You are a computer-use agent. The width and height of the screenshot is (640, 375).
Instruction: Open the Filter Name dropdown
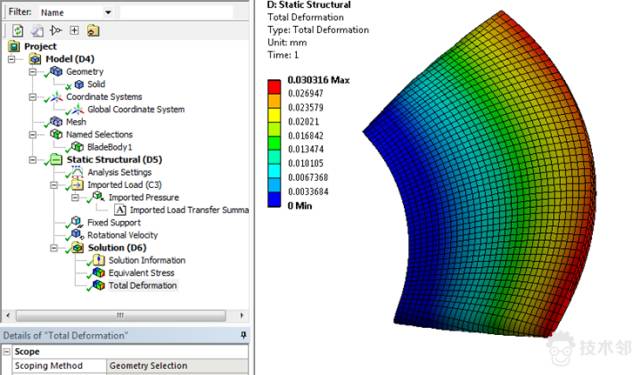tap(108, 12)
